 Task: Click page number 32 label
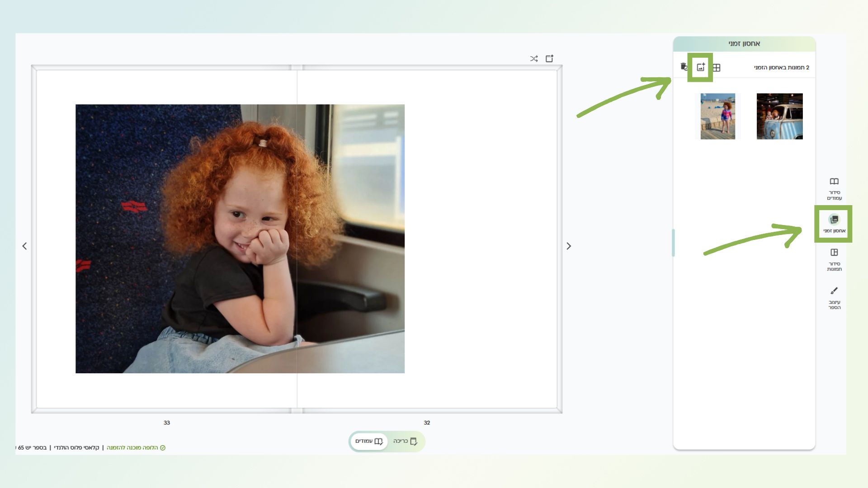point(427,423)
